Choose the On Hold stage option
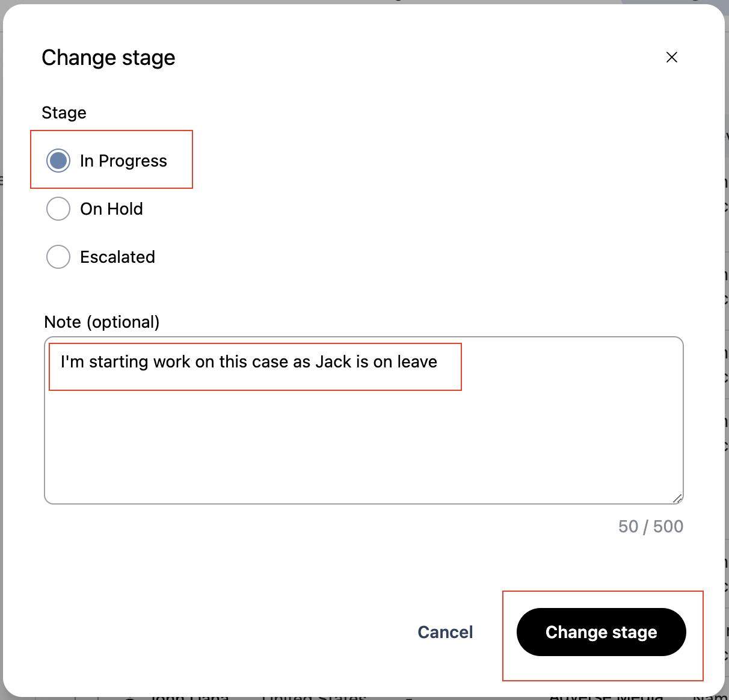Screen dimensions: 729x700 click(58, 209)
